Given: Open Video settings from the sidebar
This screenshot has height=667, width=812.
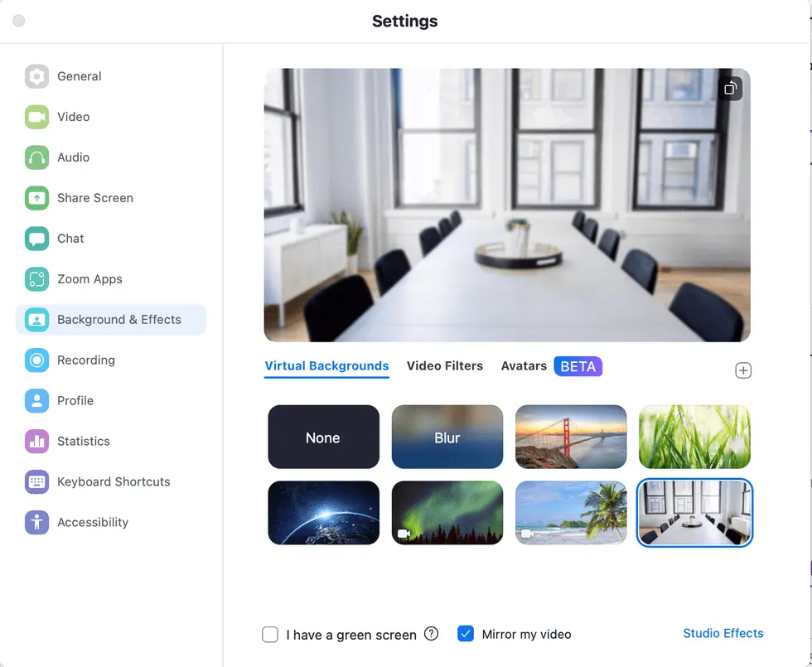Looking at the screenshot, I should pos(73,117).
